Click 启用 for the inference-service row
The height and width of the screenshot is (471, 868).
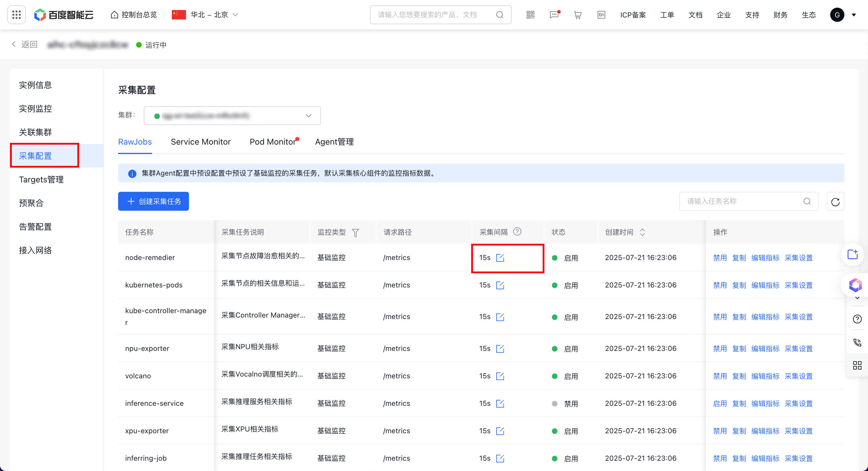pos(720,404)
